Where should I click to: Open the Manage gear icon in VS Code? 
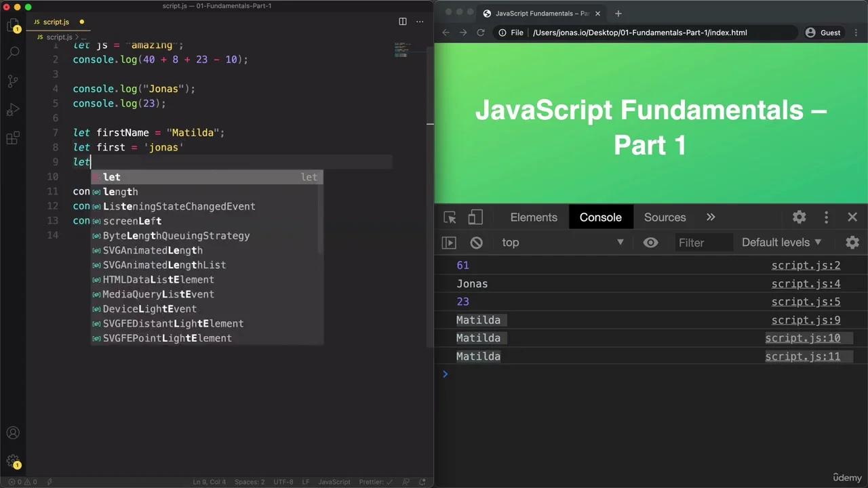(x=13, y=461)
